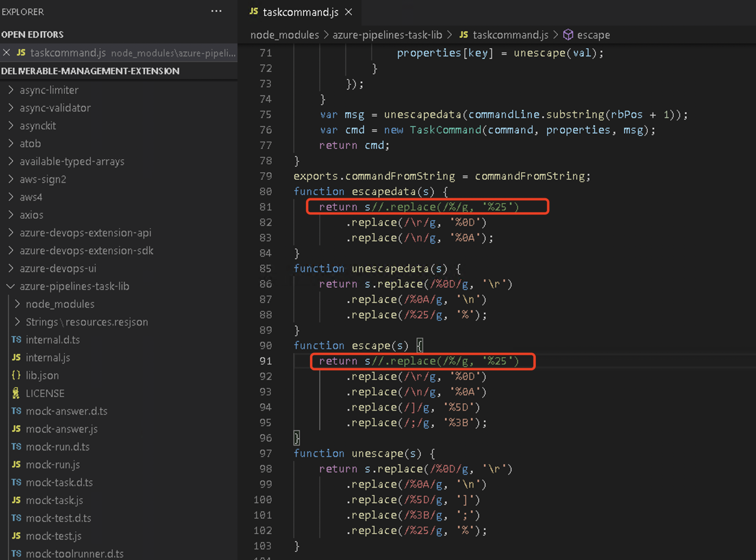Expand the azure-devops-extension-sdk folder
Screen dimensions: 756x560
(86, 251)
